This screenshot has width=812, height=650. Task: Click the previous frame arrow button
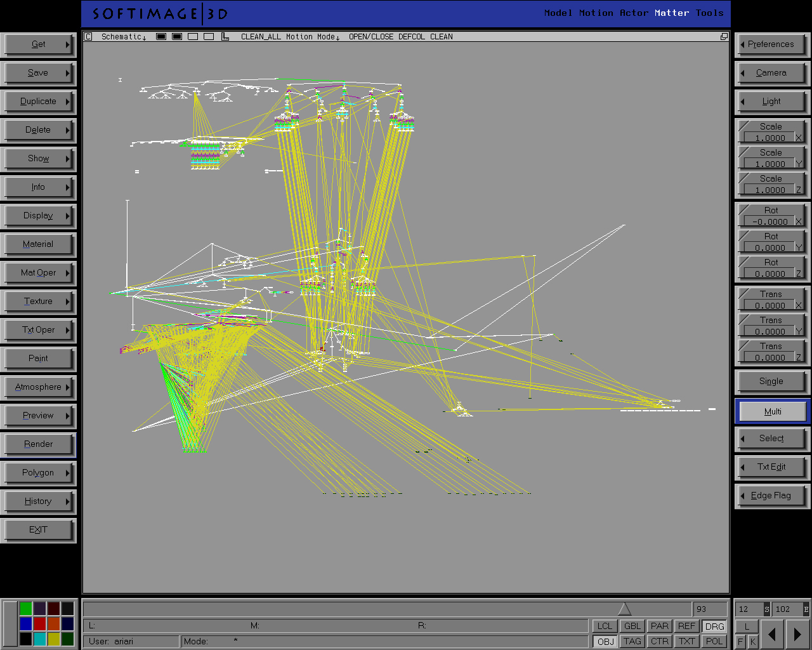tap(771, 633)
